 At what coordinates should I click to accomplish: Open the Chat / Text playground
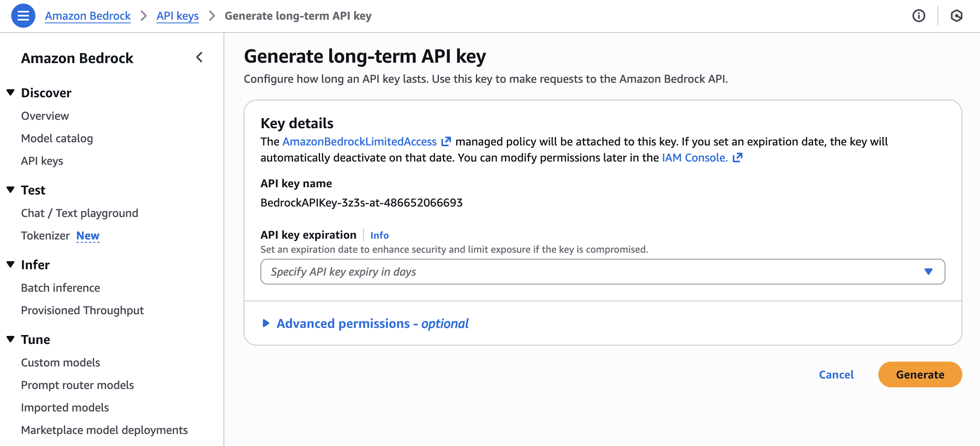coord(80,213)
